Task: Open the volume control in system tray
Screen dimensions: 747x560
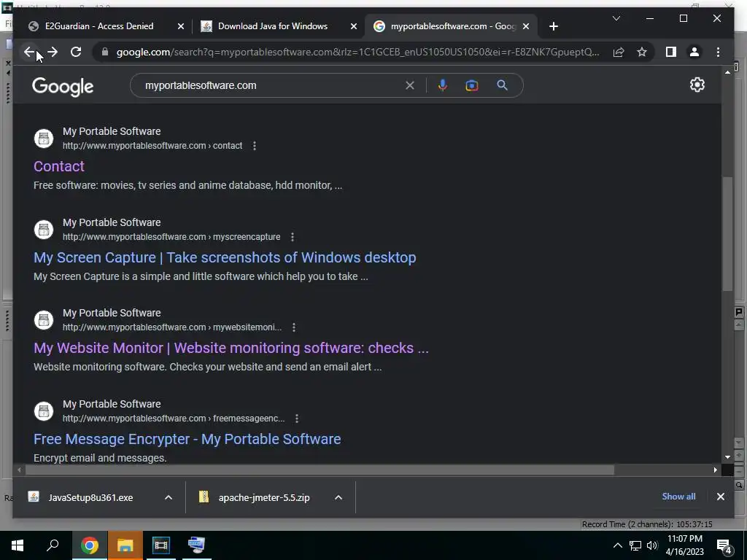Action: tap(652, 545)
